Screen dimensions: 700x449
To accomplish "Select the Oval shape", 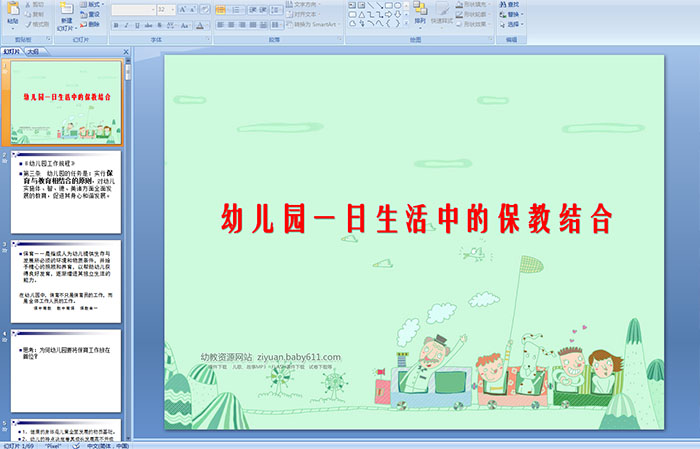I will tap(397, 5).
